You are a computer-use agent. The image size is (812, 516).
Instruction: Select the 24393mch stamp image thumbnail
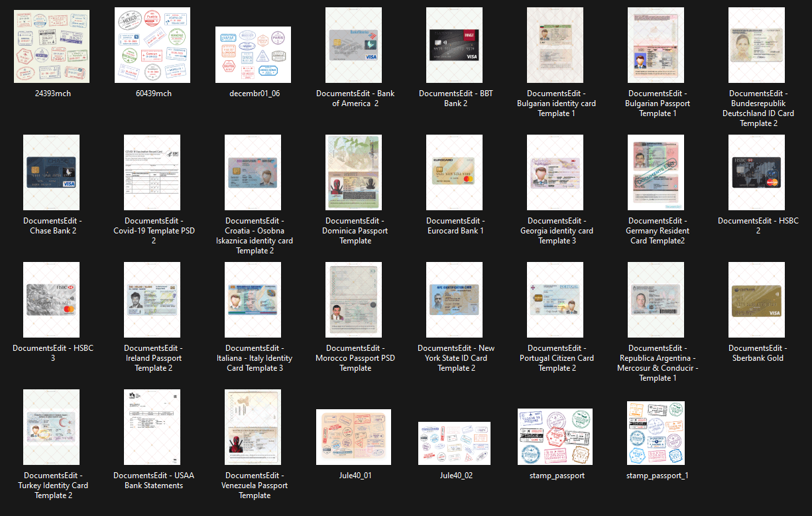pyautogui.click(x=52, y=46)
